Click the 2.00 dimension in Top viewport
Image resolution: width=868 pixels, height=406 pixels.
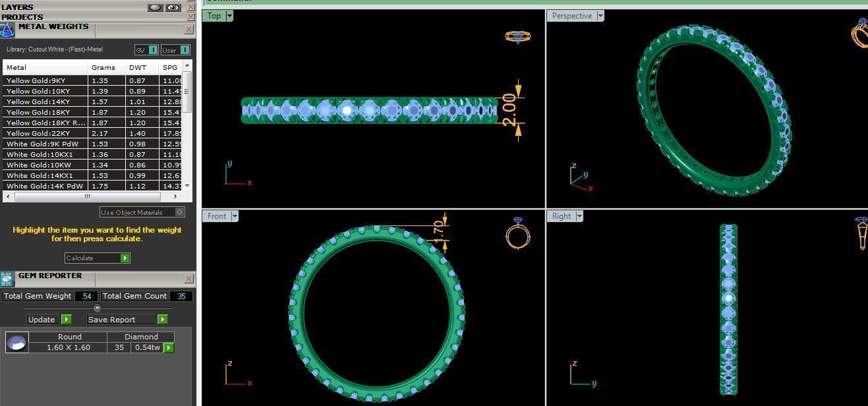[509, 109]
